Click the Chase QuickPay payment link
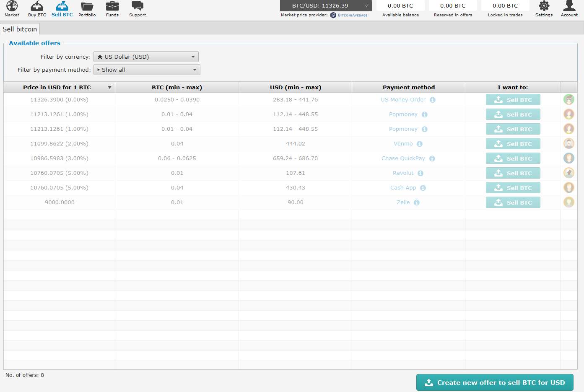 click(x=403, y=158)
